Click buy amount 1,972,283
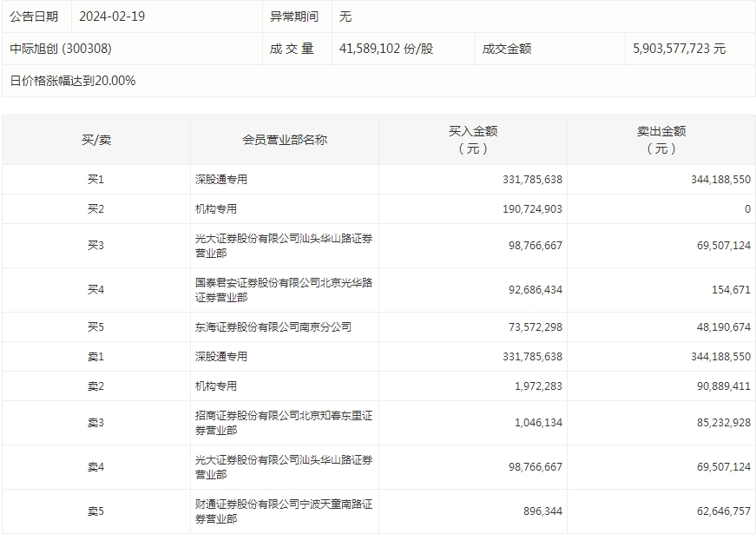Image resolution: width=756 pixels, height=534 pixels. pos(538,386)
